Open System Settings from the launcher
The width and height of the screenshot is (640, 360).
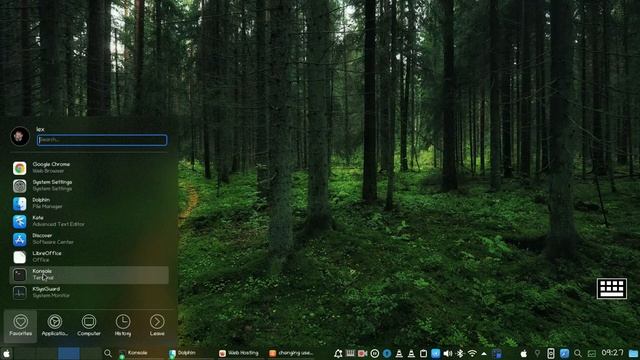point(89,186)
